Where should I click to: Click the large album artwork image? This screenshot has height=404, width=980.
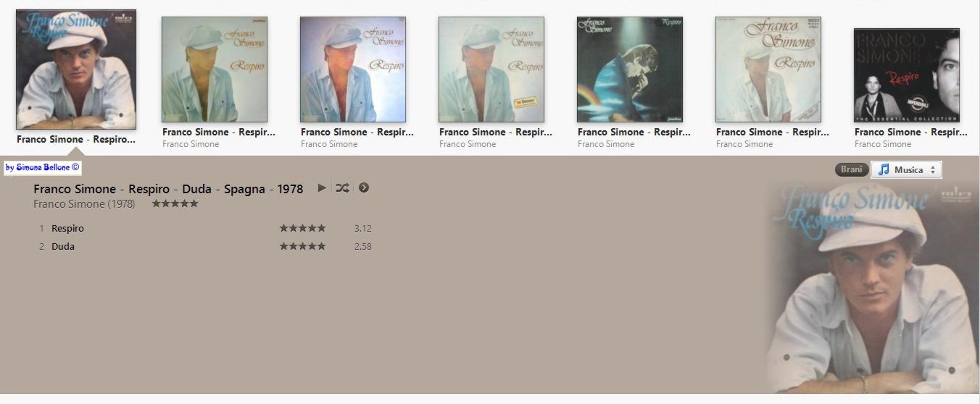871,287
